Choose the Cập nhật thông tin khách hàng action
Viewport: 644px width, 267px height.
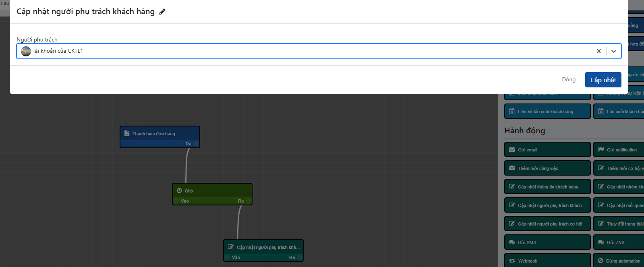[547, 187]
